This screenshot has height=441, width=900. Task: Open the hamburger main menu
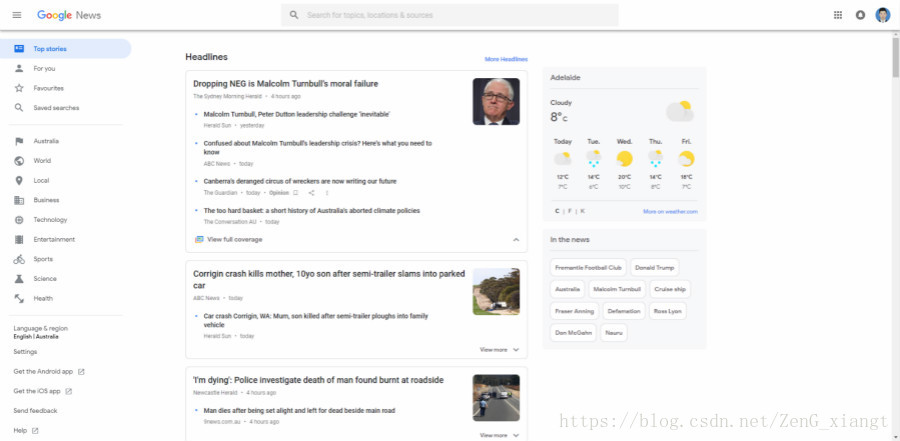coord(17,15)
